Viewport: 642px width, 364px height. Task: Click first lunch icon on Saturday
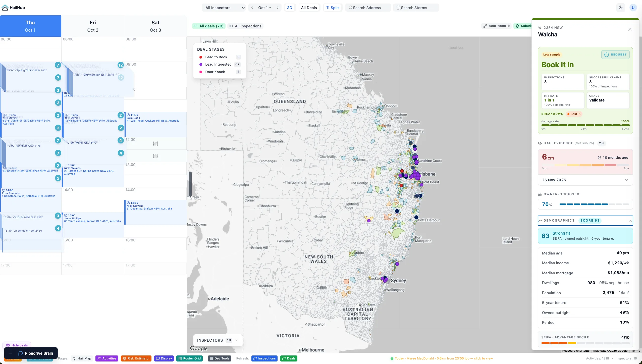(x=155, y=143)
